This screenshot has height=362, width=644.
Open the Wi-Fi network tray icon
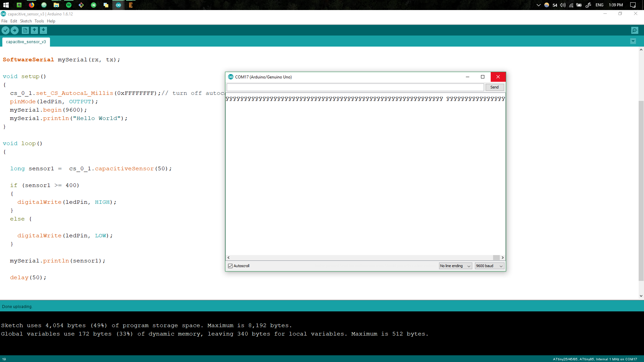click(571, 5)
